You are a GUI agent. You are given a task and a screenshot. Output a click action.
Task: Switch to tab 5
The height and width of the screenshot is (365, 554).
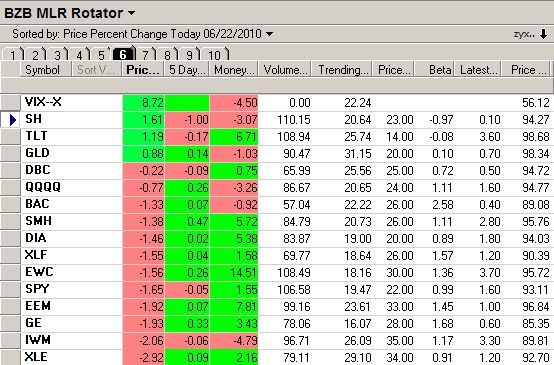click(x=101, y=55)
